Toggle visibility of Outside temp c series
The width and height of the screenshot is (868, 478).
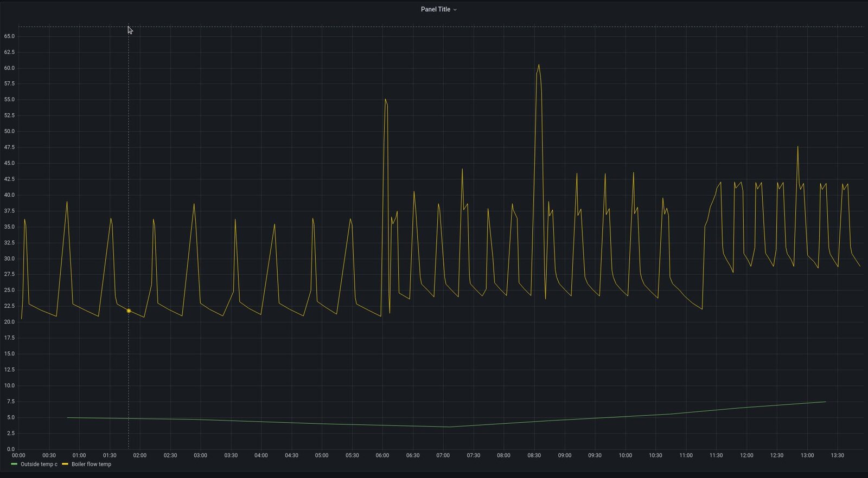39,464
